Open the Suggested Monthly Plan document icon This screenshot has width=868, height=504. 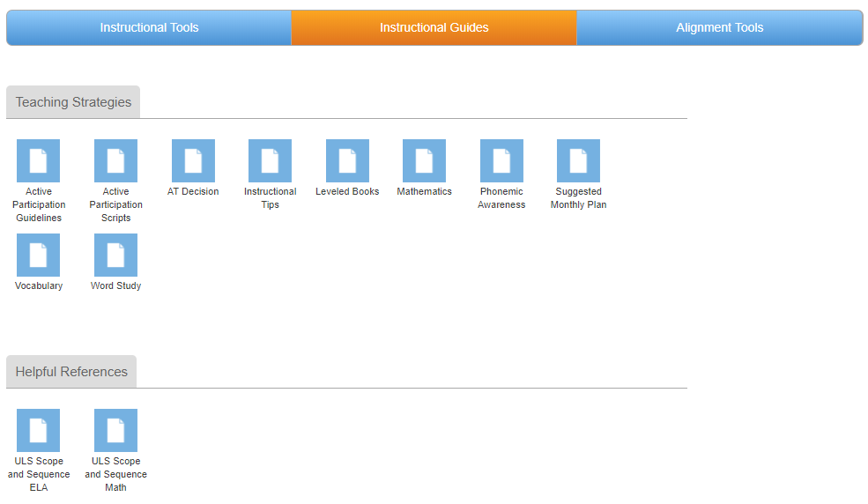(578, 160)
